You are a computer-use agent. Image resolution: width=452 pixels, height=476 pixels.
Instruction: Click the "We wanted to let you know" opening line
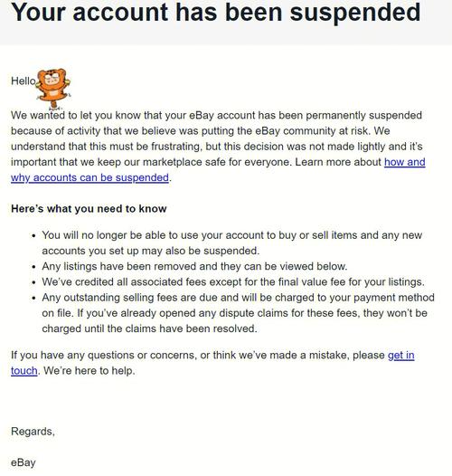pos(216,115)
